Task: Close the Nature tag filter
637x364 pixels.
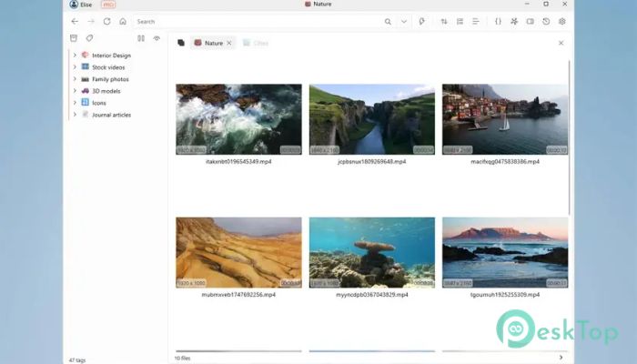Action: click(x=229, y=43)
